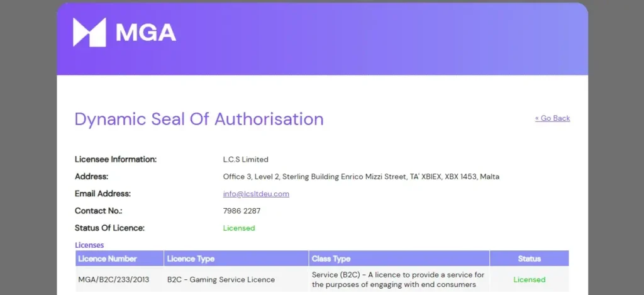
Task: Click the green Licensed value beside Status Of Licence
Action: click(x=239, y=228)
